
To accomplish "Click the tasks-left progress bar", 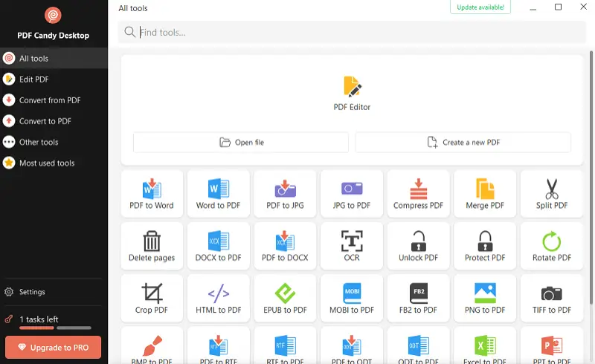I will click(x=55, y=328).
